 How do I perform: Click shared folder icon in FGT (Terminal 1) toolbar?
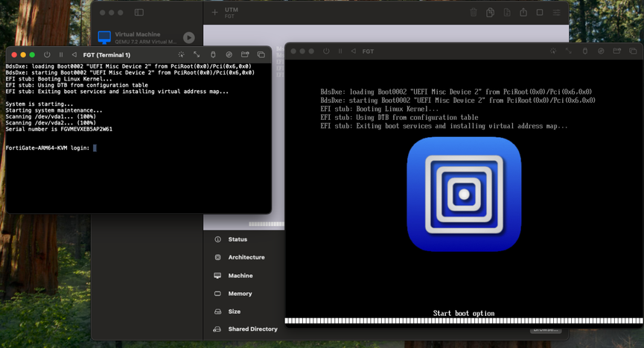[245, 54]
